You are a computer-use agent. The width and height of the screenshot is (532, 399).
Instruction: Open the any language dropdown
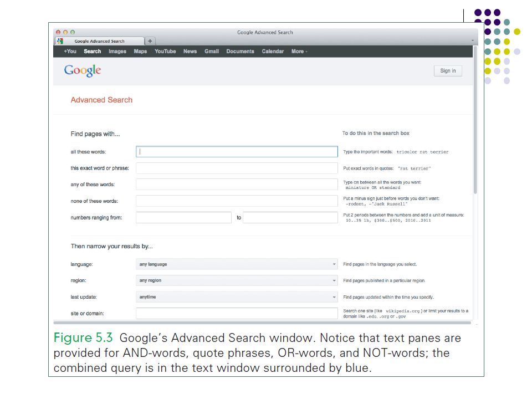(237, 264)
